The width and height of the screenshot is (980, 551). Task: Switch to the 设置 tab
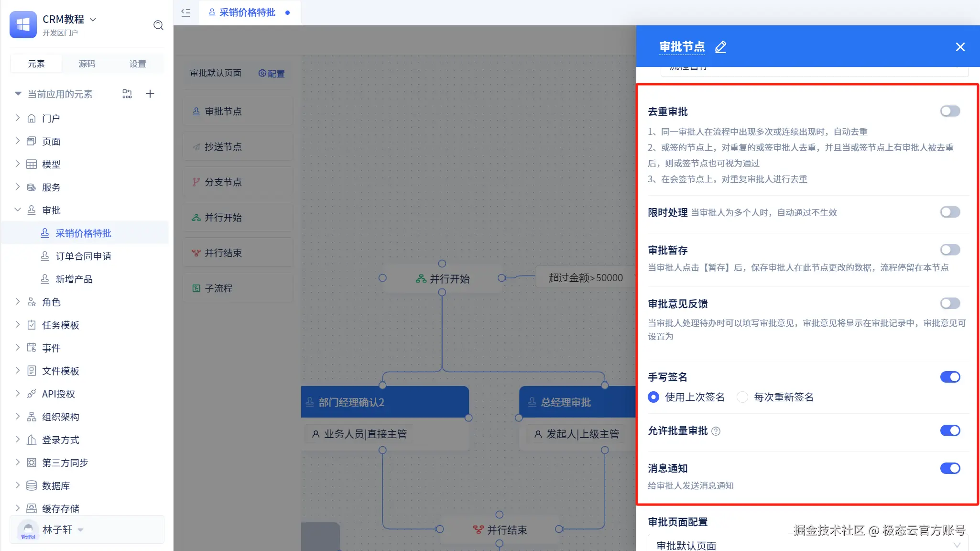pos(138,64)
